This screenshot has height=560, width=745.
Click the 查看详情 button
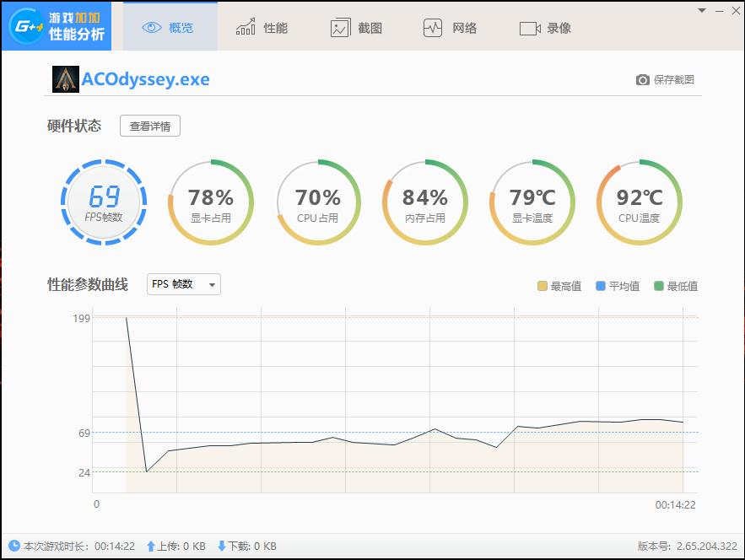coord(149,126)
